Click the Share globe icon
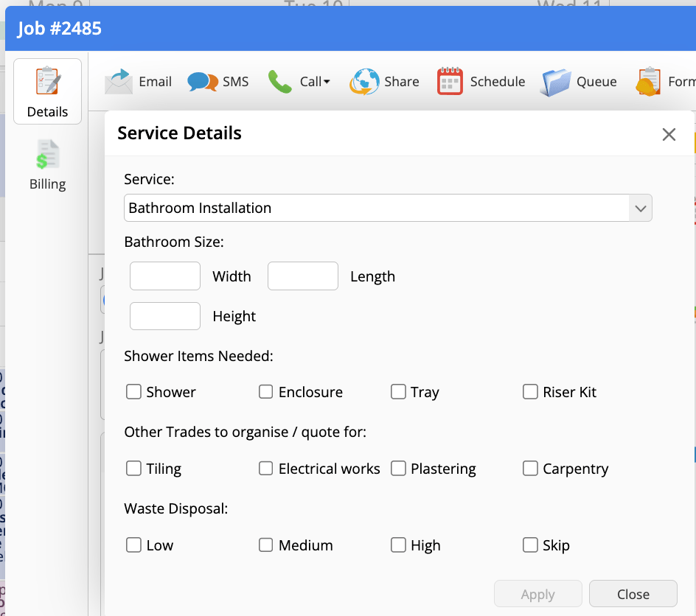696x616 pixels. [364, 82]
